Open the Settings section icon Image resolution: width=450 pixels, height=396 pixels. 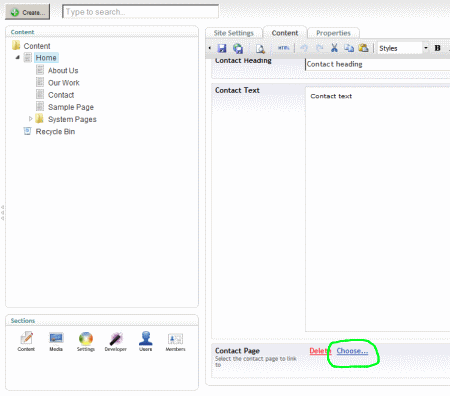(86, 341)
